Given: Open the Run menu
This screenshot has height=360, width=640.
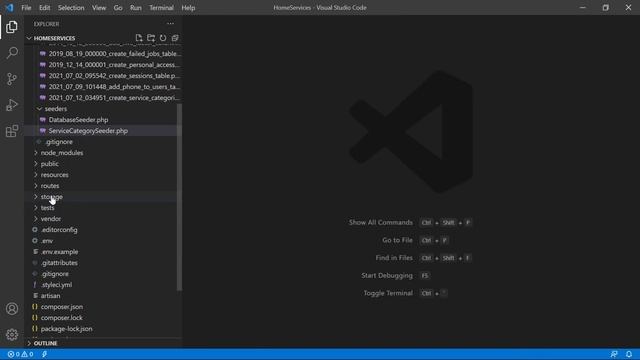Looking at the screenshot, I should (136, 8).
